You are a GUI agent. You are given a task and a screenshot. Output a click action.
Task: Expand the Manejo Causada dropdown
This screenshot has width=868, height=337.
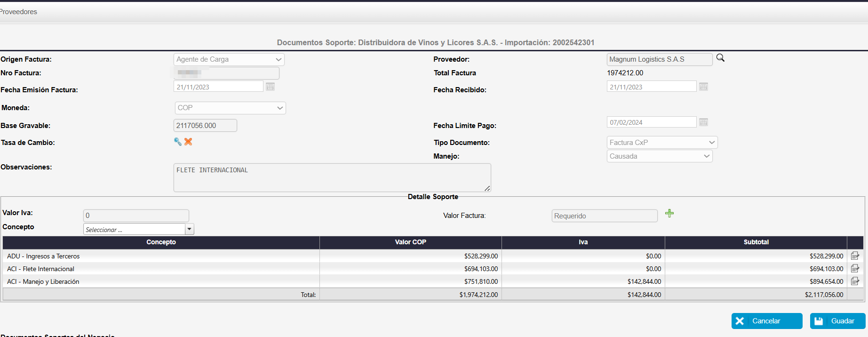click(x=660, y=156)
